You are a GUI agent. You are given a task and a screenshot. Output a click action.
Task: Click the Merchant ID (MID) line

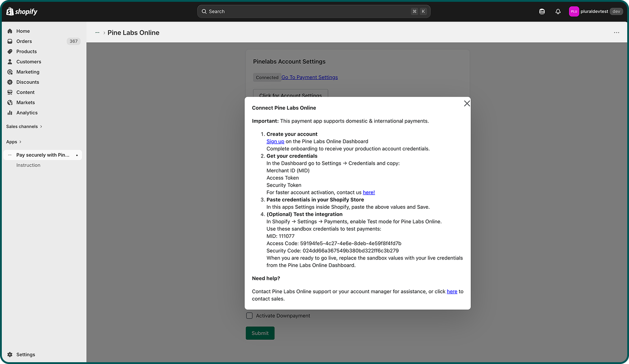coord(288,171)
